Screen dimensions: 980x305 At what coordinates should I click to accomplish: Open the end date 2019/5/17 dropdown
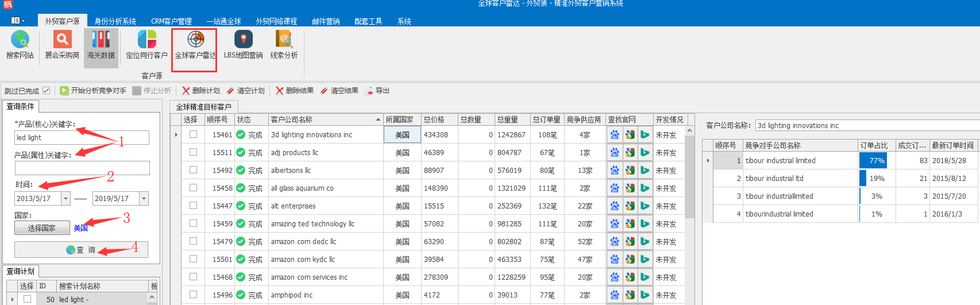(x=144, y=199)
